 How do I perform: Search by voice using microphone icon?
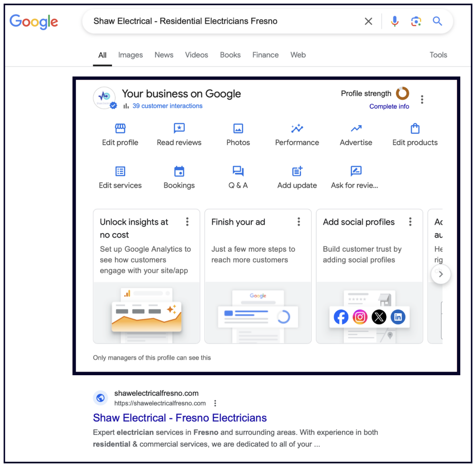tap(395, 21)
